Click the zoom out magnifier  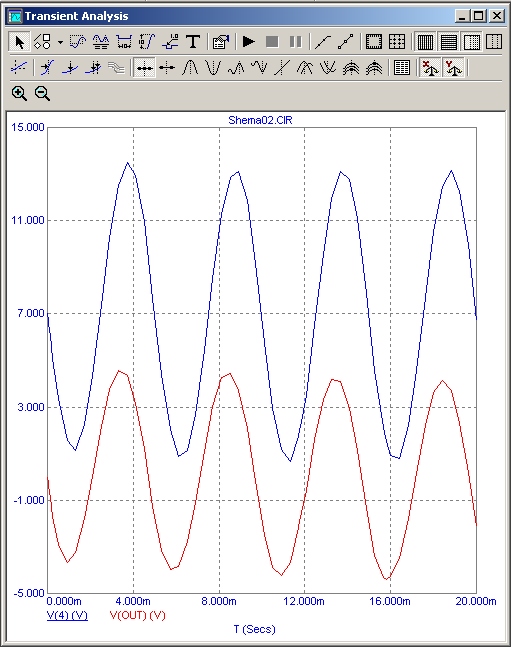(x=43, y=94)
